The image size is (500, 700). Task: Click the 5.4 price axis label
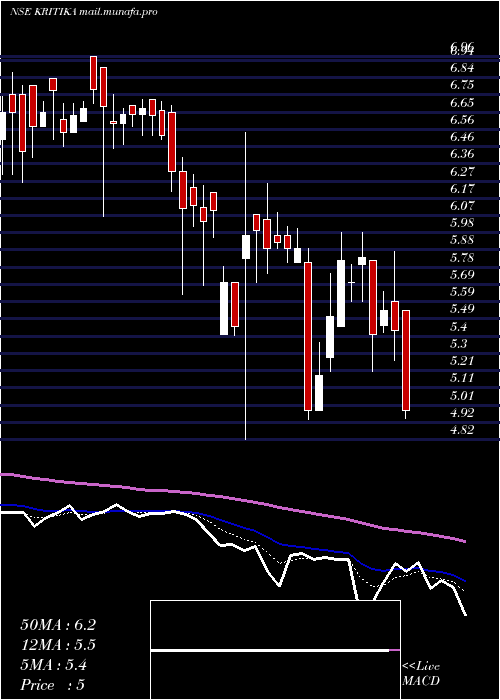pos(459,326)
